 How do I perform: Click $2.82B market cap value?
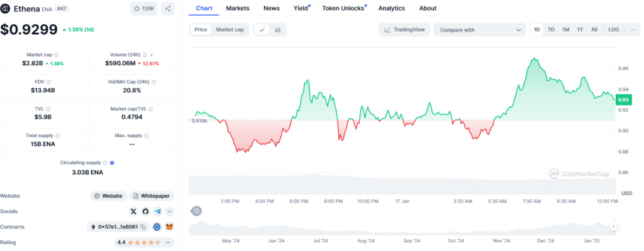point(33,64)
